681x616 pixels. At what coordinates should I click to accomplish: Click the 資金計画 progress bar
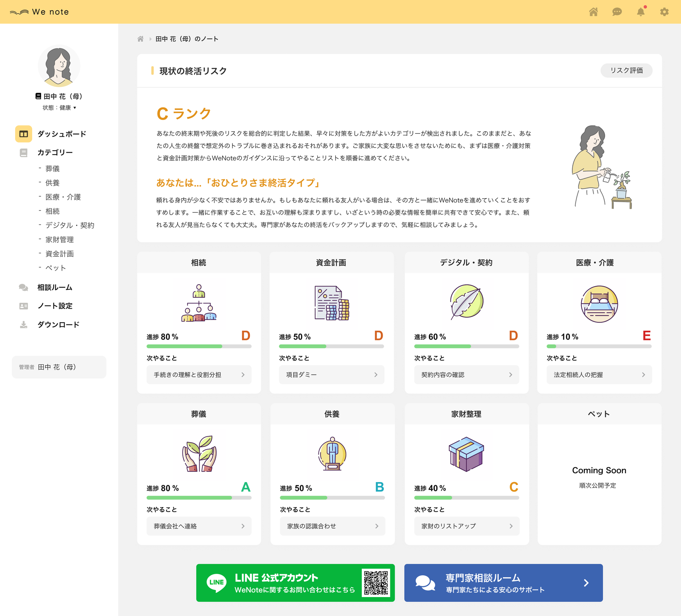pos(331,346)
